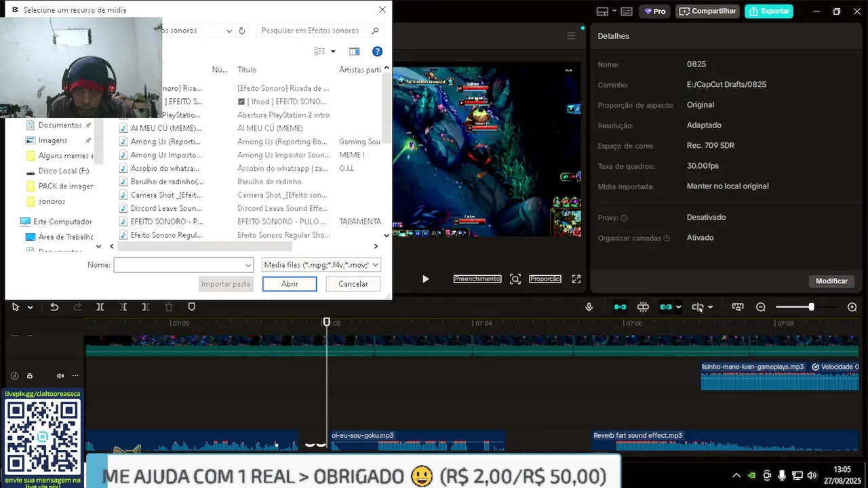Open the preview axis dropdown arrow

[x=710, y=308]
